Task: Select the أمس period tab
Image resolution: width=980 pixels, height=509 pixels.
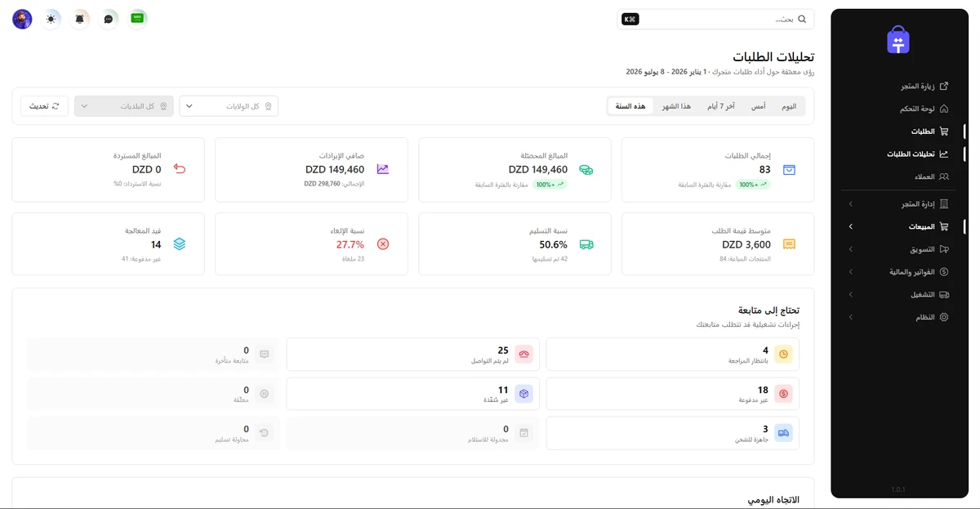Action: click(x=758, y=106)
